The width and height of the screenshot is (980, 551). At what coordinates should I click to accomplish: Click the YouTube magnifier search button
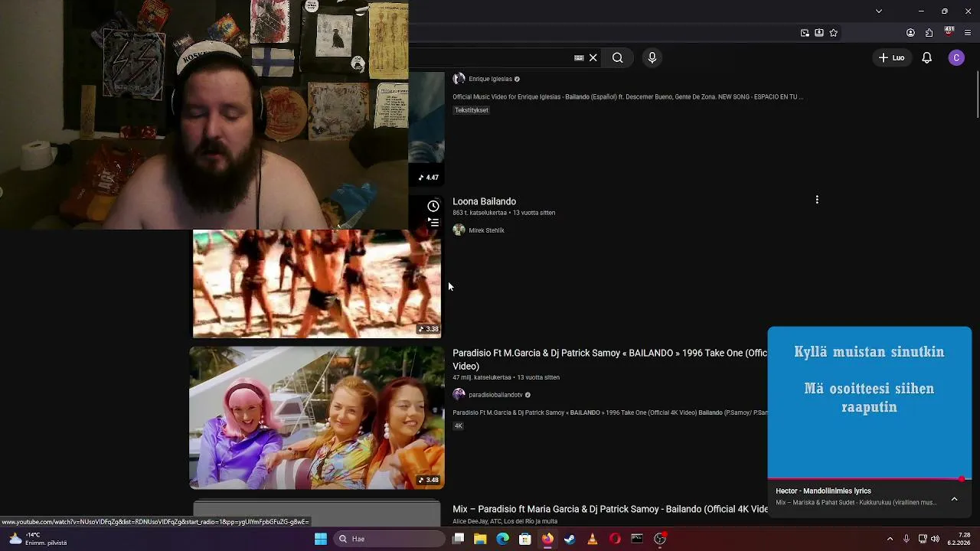(617, 57)
